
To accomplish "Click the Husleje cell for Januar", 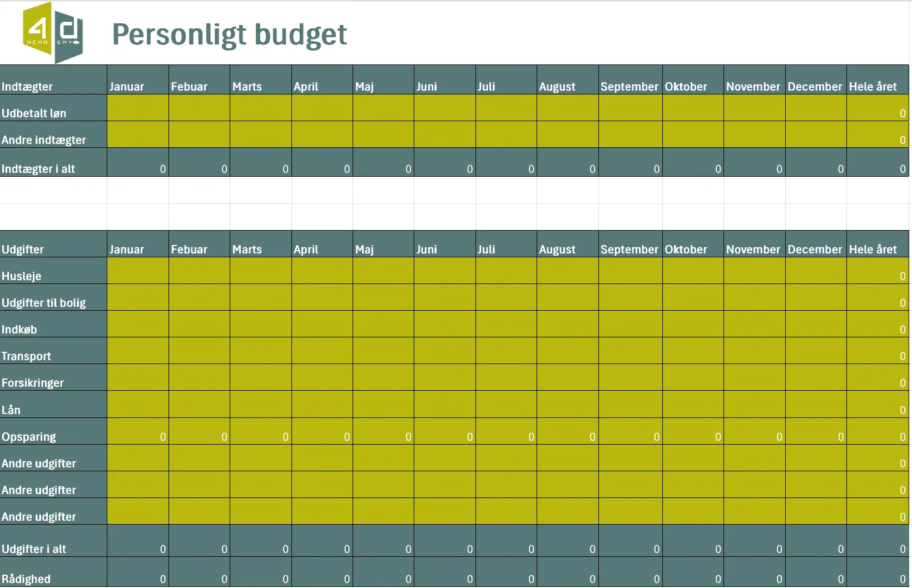I will 138,271.
